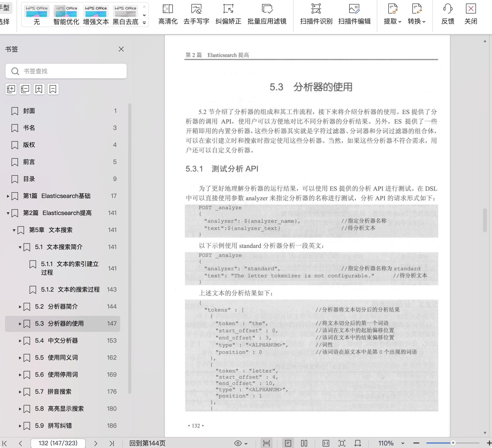Open the 前言 bookmark
The image size is (492, 448).
coord(63,162)
